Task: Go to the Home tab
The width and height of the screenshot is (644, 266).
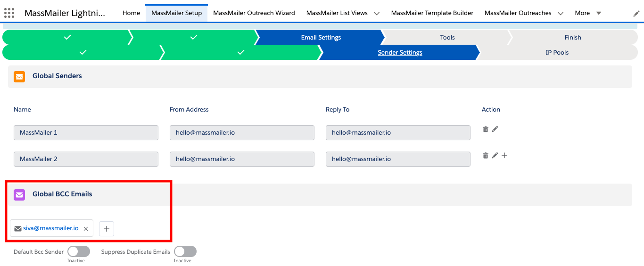Action: (131, 13)
